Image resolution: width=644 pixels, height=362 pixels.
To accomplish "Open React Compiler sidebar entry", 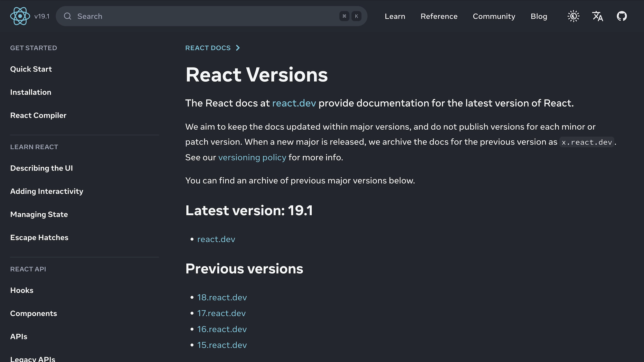I will pos(38,116).
